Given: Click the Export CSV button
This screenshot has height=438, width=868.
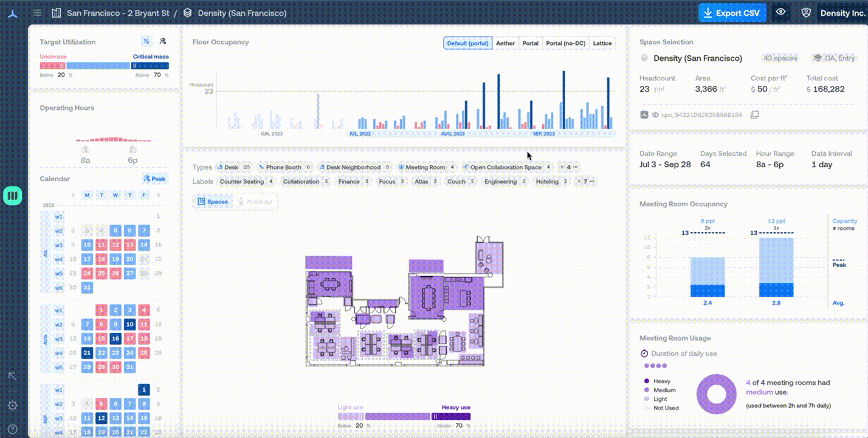Looking at the screenshot, I should click(732, 13).
